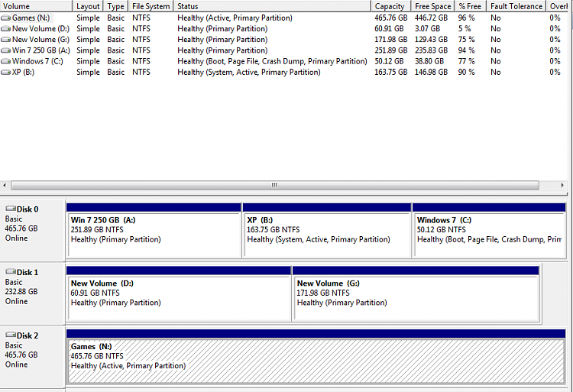Select Windows 7 (C:) volume name in list
Viewport: 573px width, 392px height.
37,61
